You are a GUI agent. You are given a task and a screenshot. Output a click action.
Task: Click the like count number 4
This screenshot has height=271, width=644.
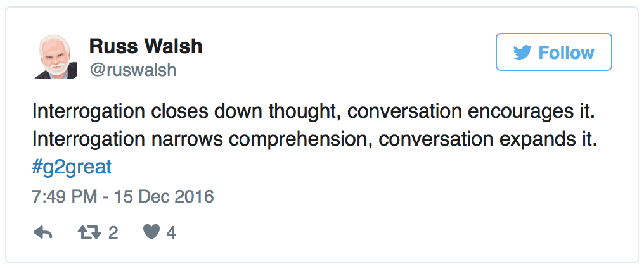[x=171, y=233]
